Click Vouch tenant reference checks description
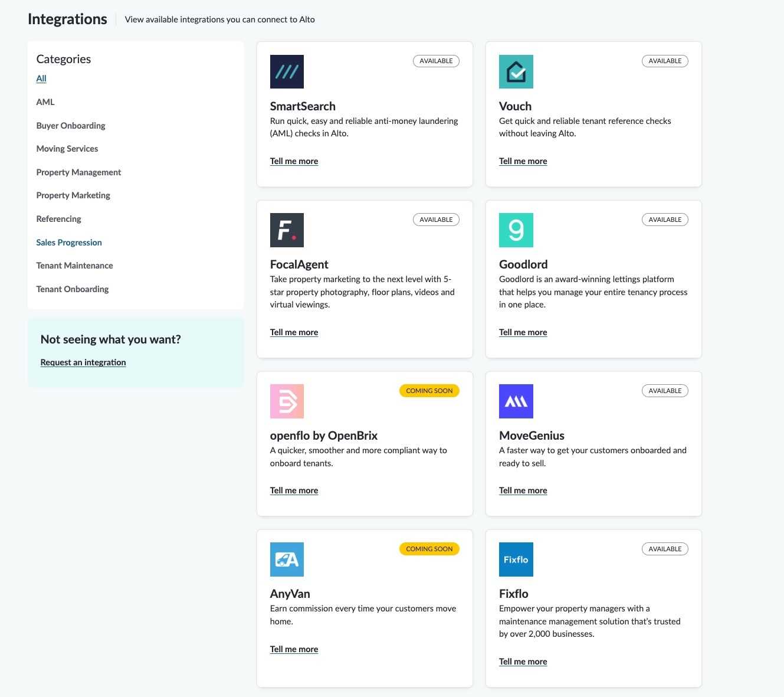Screen dimensions: 784x697 point(585,127)
